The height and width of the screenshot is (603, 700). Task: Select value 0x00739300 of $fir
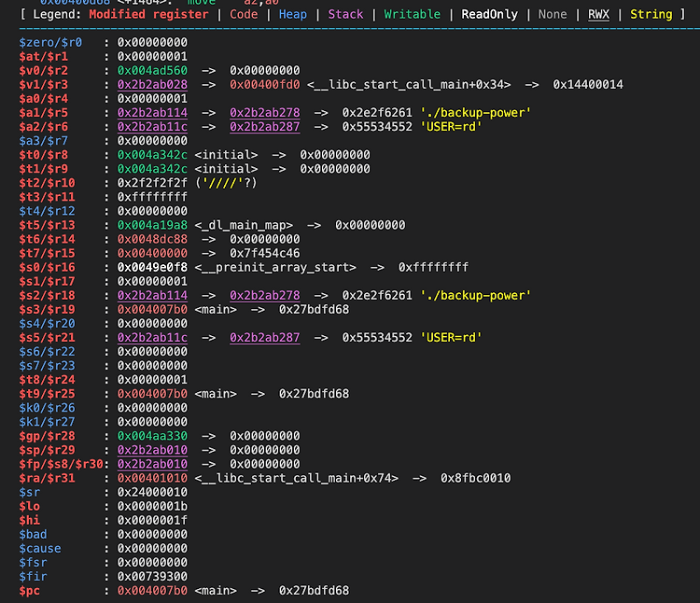[x=152, y=577]
